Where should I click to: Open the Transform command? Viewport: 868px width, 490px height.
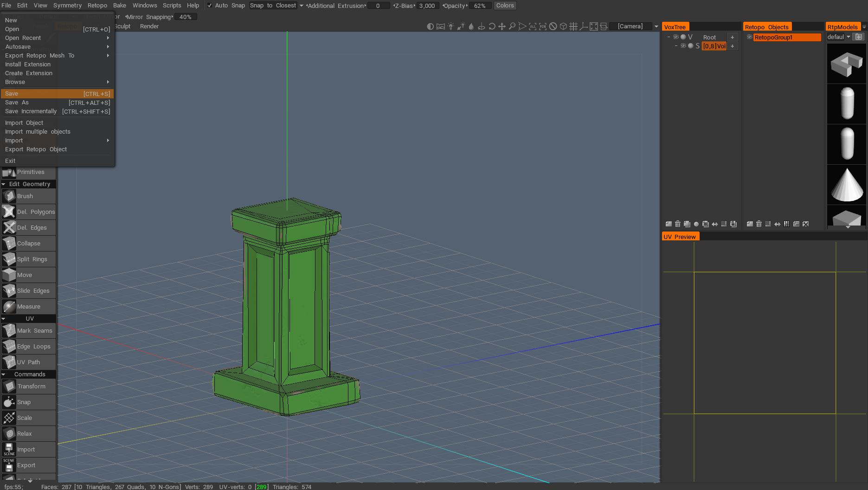tap(28, 386)
